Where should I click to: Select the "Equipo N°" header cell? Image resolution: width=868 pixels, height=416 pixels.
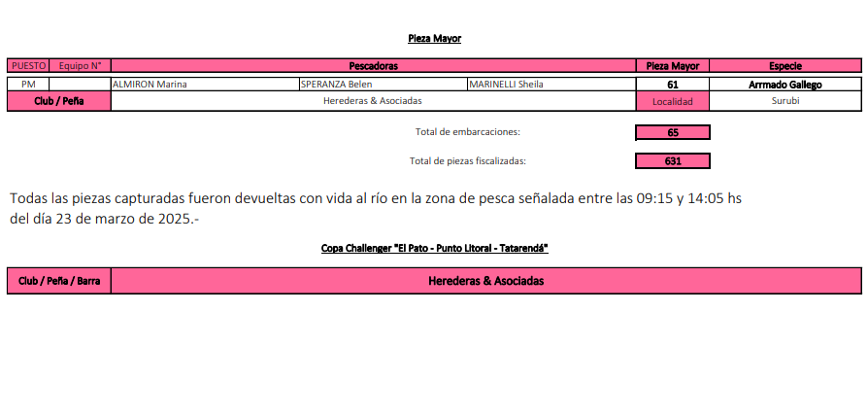click(80, 66)
